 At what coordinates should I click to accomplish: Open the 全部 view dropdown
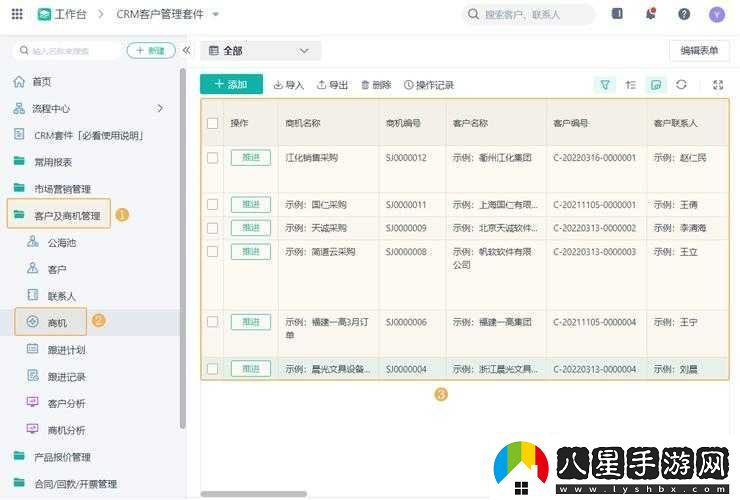(261, 51)
